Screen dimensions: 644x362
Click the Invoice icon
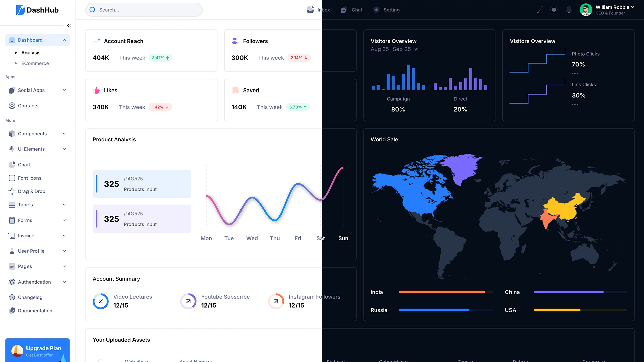(x=12, y=236)
